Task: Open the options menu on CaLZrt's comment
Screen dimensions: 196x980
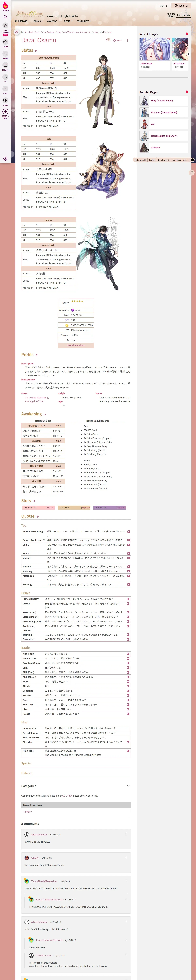Action: [x=126, y=857]
